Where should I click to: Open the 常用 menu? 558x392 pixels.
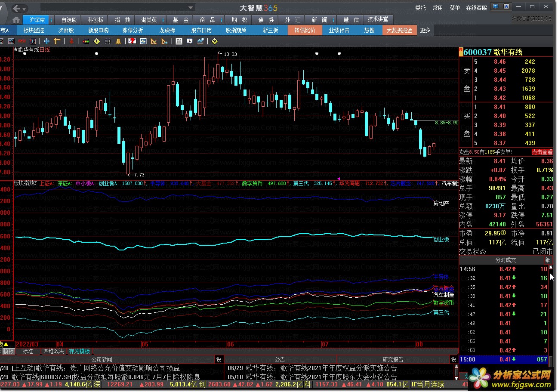tap(438, 8)
